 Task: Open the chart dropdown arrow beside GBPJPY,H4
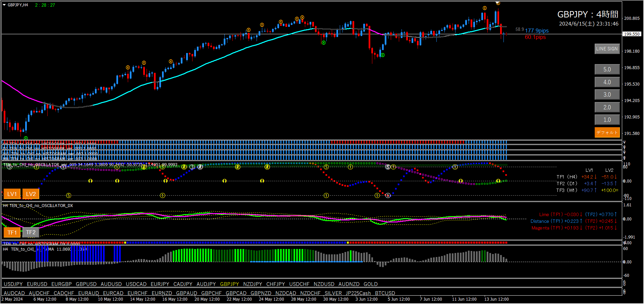click(4, 5)
